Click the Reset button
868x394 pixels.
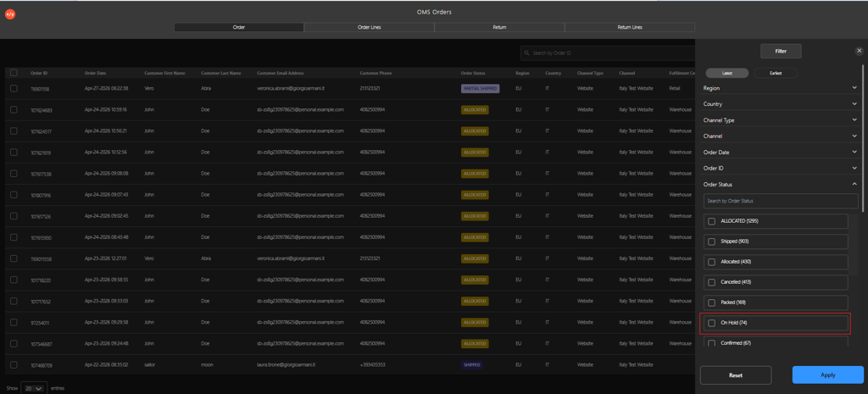pyautogui.click(x=736, y=375)
